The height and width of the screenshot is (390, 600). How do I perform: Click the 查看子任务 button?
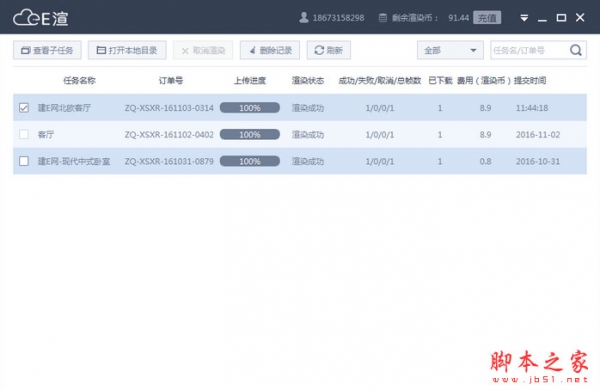click(x=47, y=50)
